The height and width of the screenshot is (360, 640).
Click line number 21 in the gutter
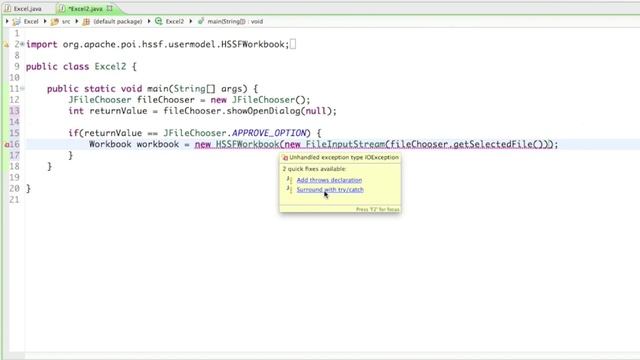point(14,200)
